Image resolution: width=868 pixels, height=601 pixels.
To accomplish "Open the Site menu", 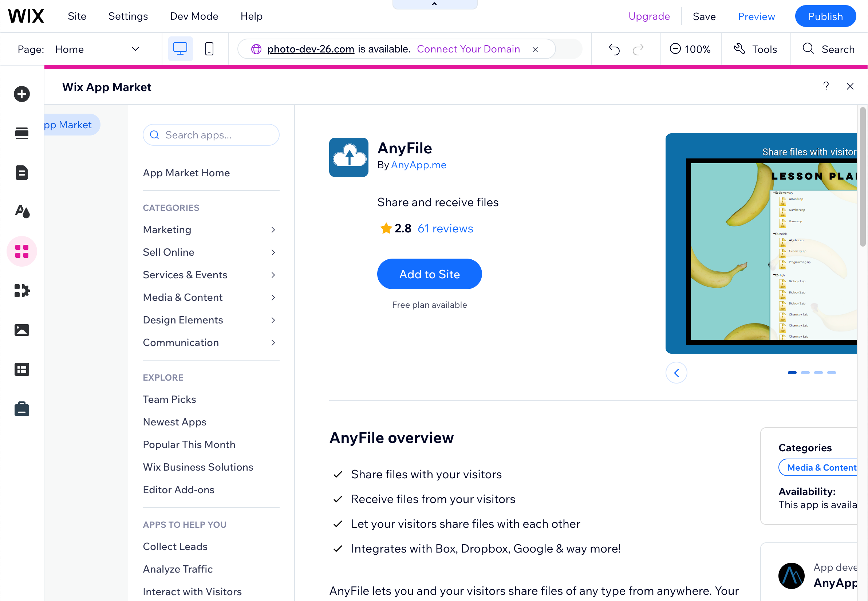I will pyautogui.click(x=77, y=16).
